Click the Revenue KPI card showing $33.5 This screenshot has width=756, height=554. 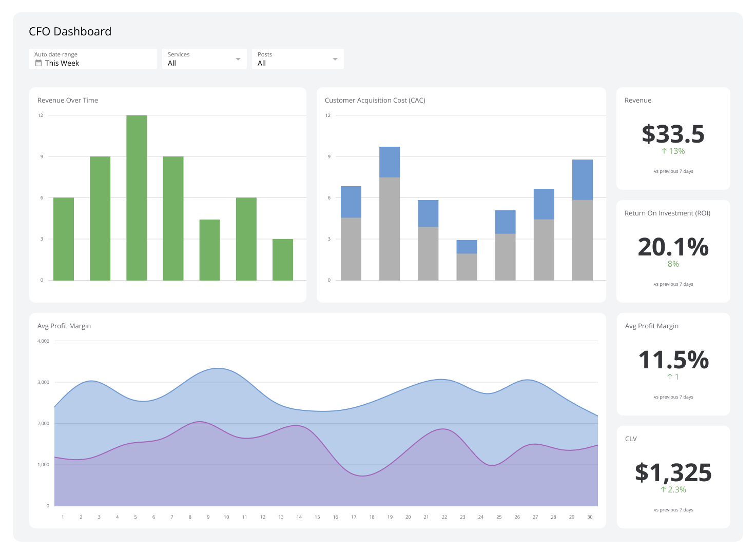pyautogui.click(x=673, y=137)
